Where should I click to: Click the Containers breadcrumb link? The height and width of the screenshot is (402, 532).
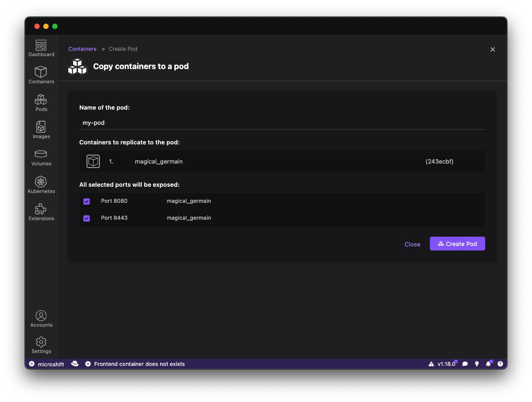82,49
